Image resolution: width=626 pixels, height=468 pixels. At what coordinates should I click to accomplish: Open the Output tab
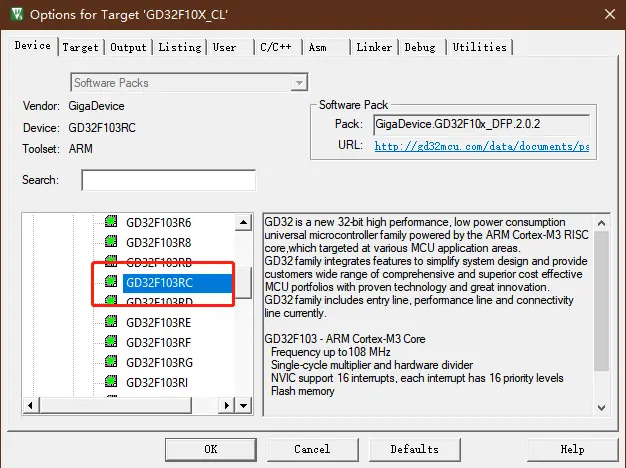[129, 47]
